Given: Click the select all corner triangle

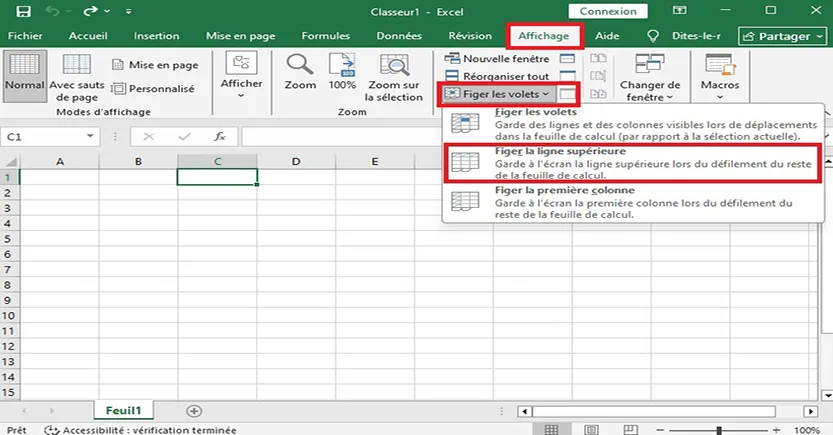Looking at the screenshot, I should click(x=10, y=161).
